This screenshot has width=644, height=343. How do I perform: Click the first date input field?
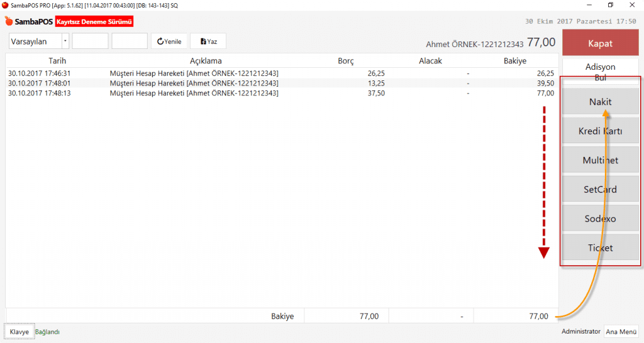tap(90, 41)
